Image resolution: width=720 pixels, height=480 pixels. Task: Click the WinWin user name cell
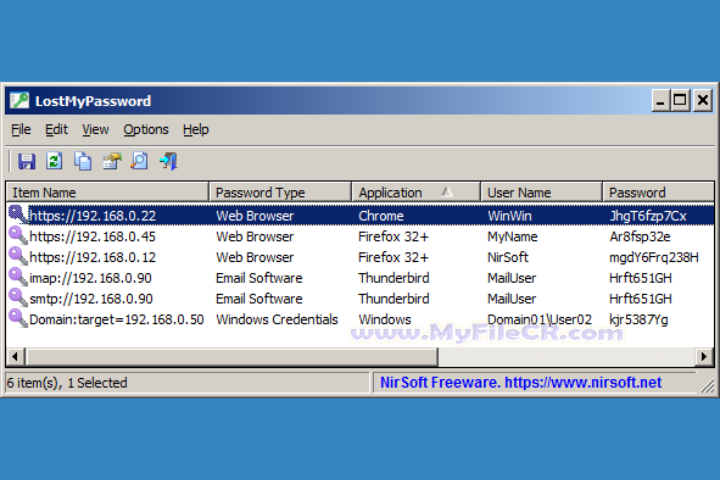(x=509, y=215)
